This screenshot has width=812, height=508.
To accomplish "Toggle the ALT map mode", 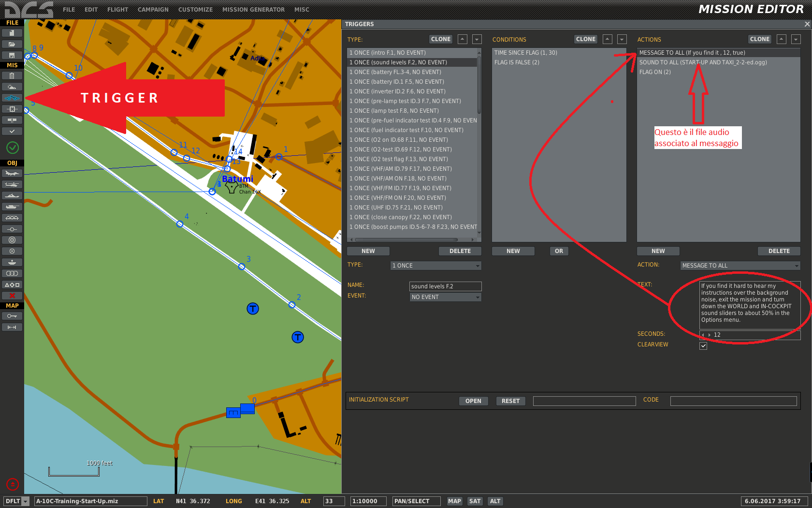I will pos(495,501).
